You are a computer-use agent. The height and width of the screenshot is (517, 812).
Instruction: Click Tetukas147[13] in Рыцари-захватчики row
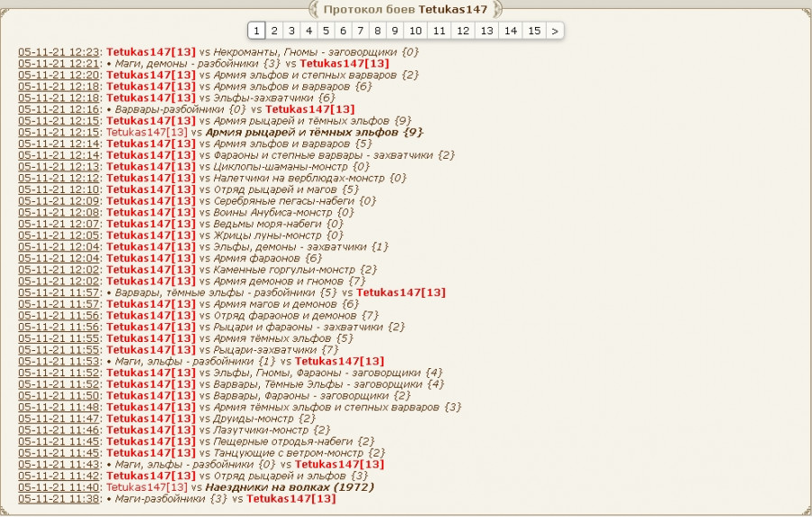pyautogui.click(x=152, y=350)
